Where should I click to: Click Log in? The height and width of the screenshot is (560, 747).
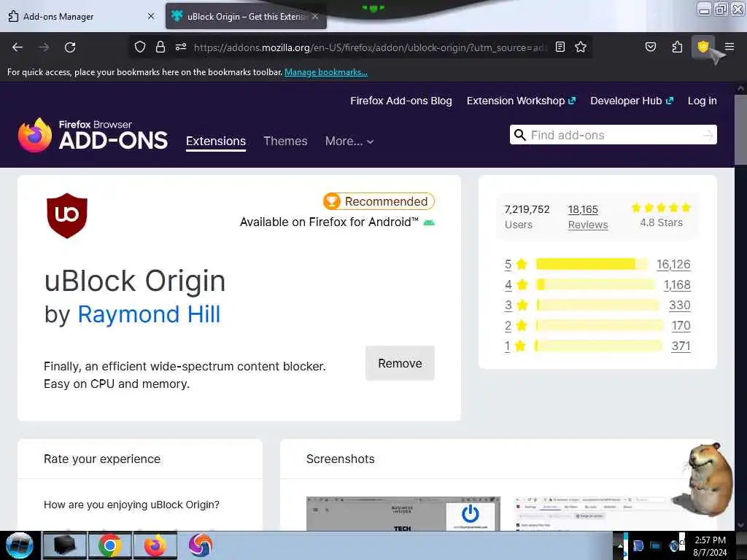[703, 101]
